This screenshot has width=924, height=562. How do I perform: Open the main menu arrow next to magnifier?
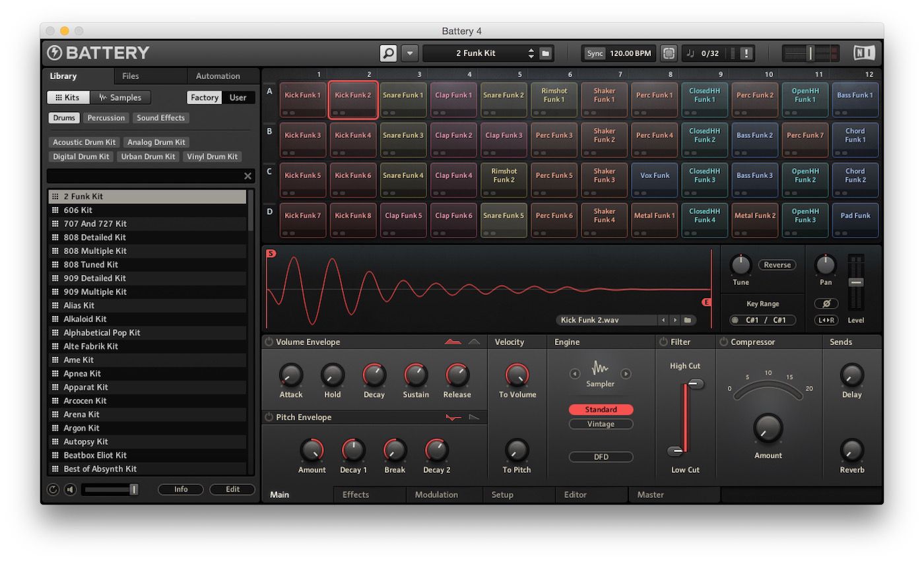(410, 53)
